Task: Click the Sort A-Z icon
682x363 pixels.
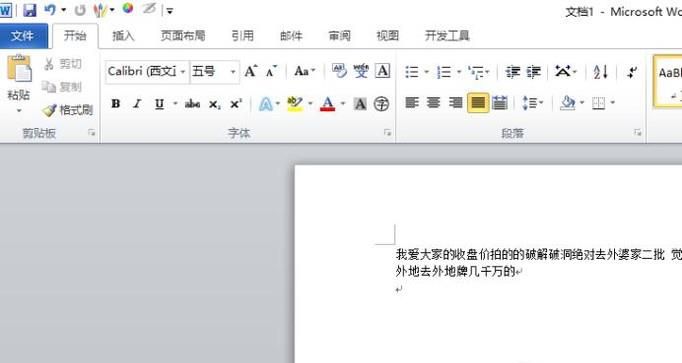Action: click(x=601, y=72)
